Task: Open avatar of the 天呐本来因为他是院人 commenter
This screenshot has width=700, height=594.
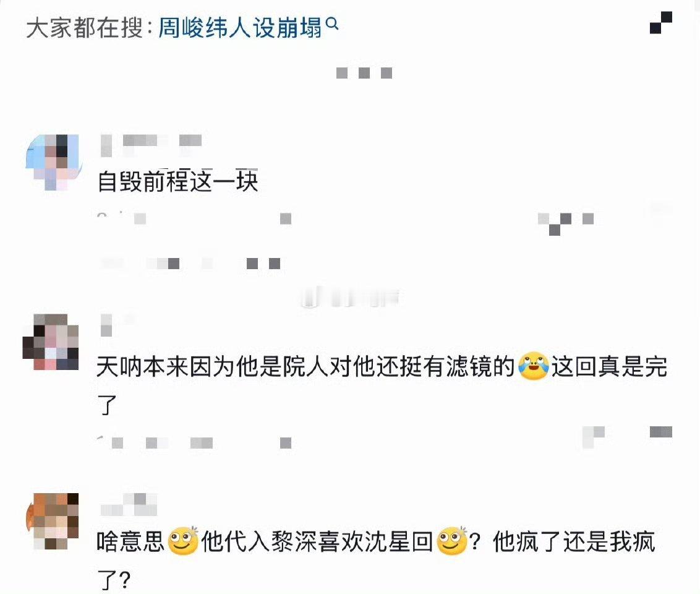Action: (51, 342)
